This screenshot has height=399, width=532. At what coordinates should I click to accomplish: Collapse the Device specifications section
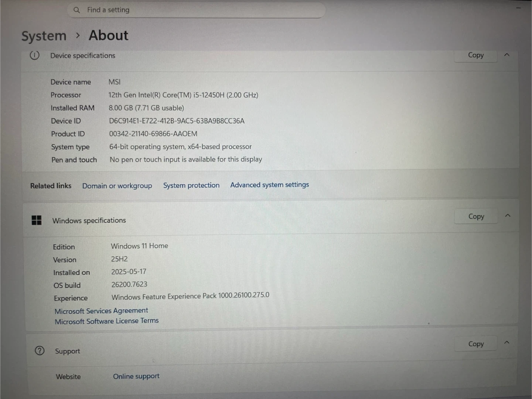click(507, 55)
